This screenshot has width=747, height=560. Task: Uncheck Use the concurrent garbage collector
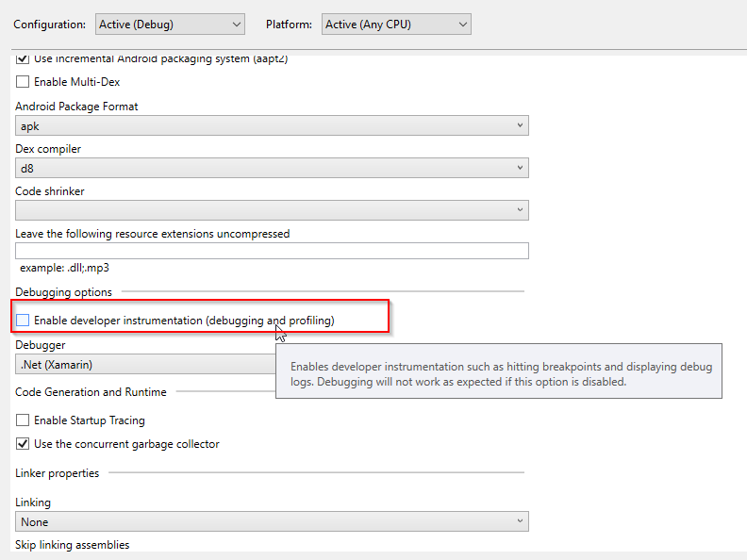[x=23, y=444]
